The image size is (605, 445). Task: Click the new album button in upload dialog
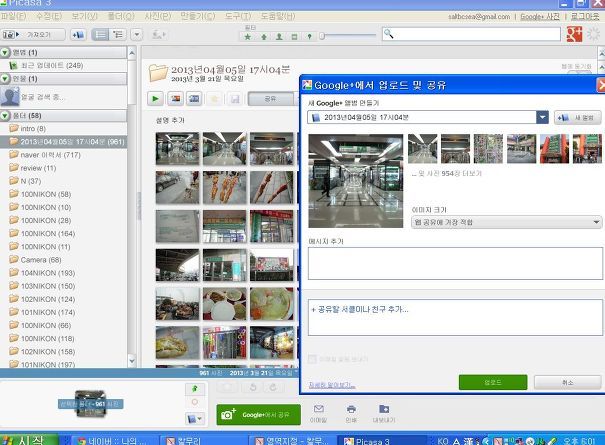[578, 117]
